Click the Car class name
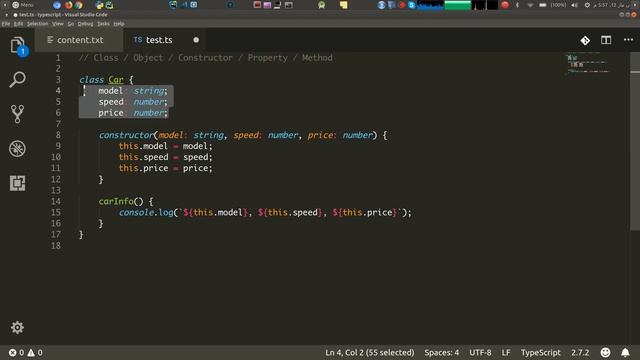Image resolution: width=640 pixels, height=360 pixels. click(116, 80)
